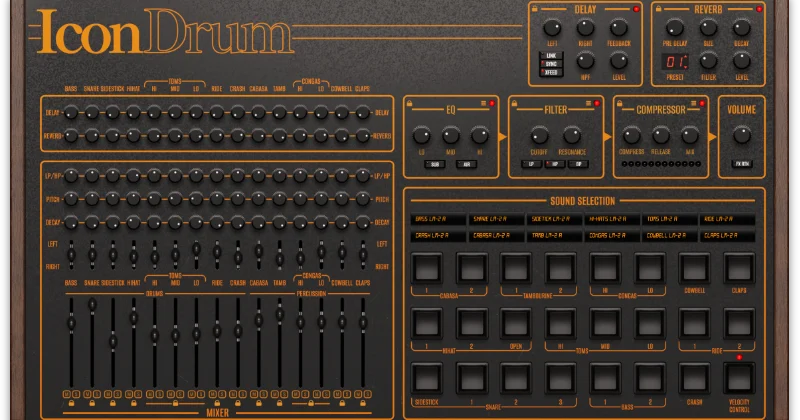
Task: Open the CLAPS LA-2 A sound selector
Action: [727, 236]
